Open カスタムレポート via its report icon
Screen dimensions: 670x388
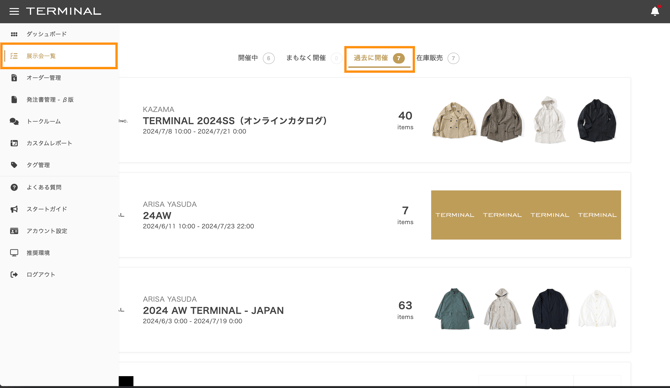14,143
